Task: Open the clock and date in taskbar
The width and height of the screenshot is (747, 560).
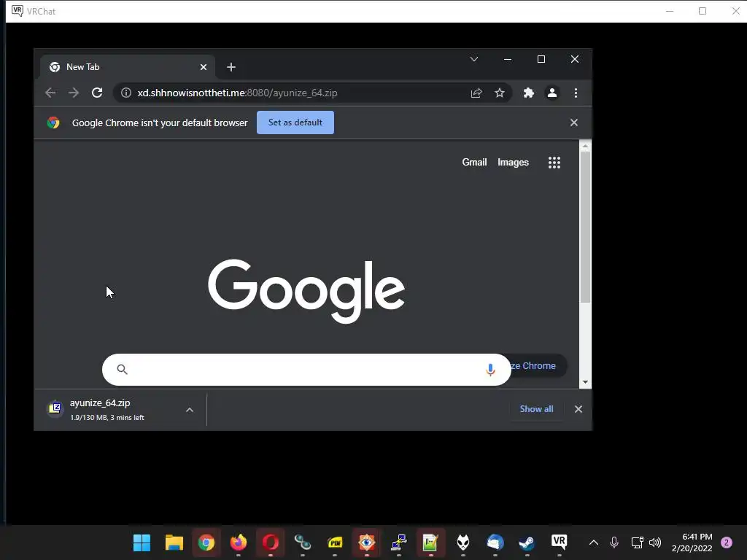Action: pos(692,542)
